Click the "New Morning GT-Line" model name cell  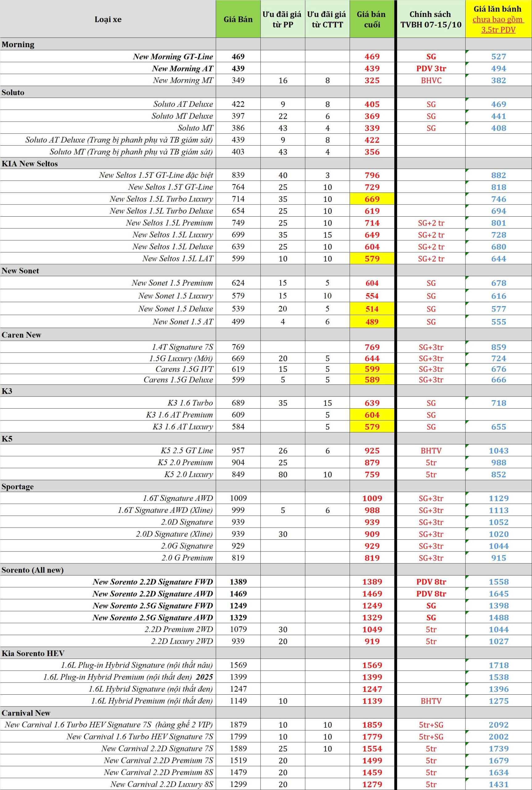click(x=173, y=57)
